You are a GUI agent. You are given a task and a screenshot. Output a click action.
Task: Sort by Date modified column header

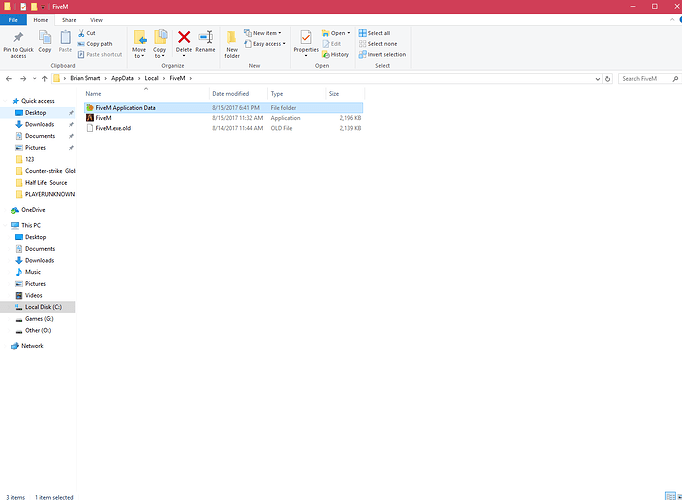pos(238,93)
